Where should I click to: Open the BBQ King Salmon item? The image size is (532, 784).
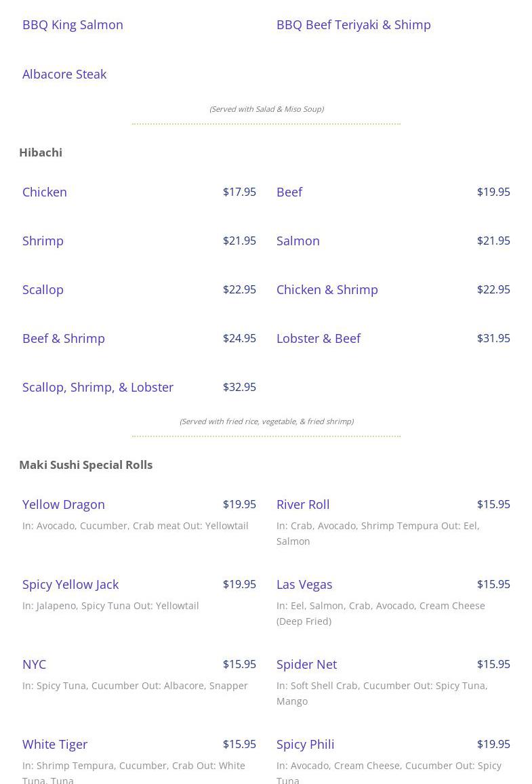[73, 24]
